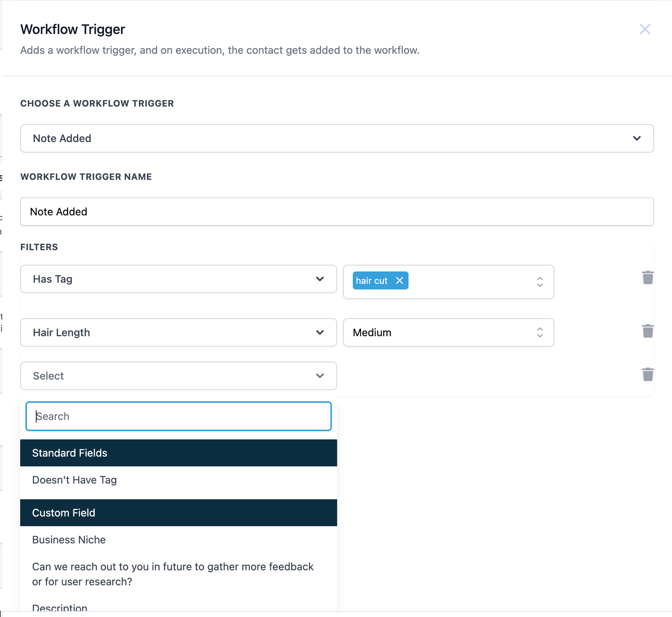Screen dimensions: 672x617
Task: Delete the Hair Length filter row
Action: [x=648, y=331]
